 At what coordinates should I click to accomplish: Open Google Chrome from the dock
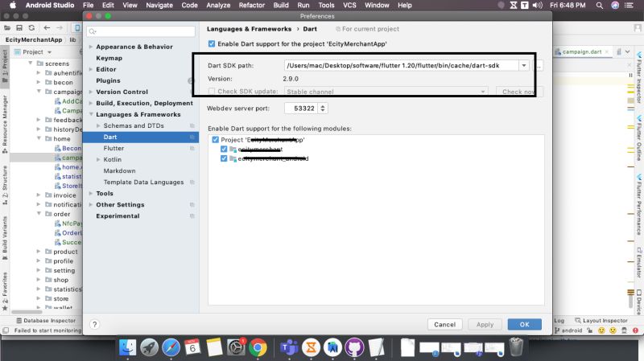[258, 348]
